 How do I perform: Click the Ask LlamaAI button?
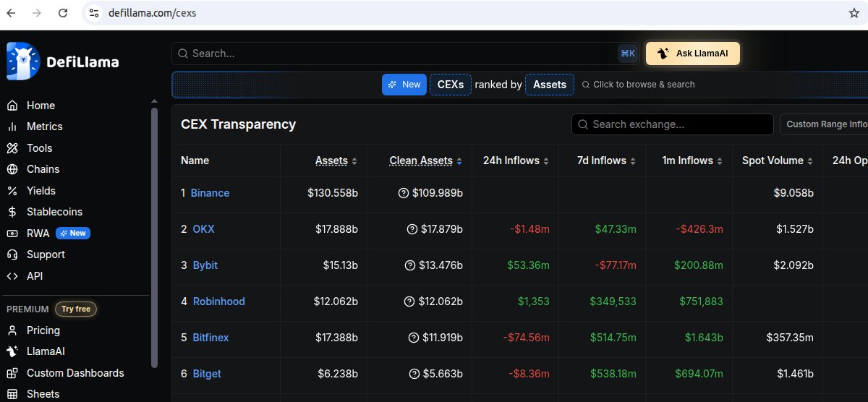[x=693, y=54]
